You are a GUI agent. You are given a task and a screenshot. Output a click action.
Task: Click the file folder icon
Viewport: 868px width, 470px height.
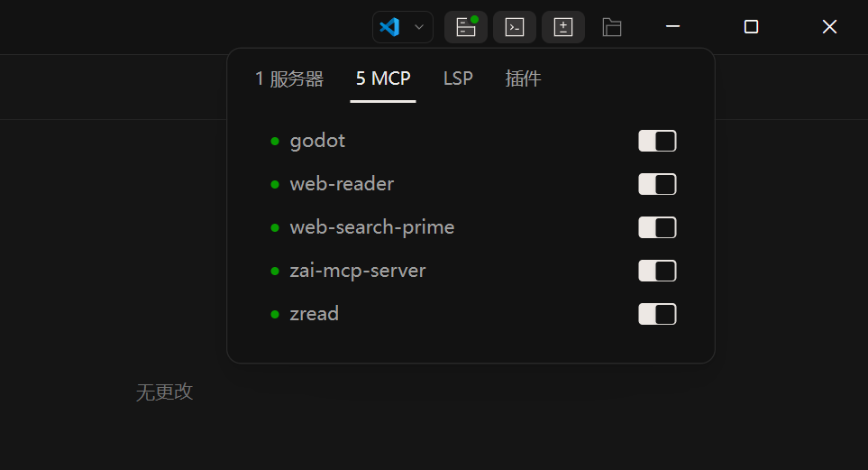pyautogui.click(x=612, y=27)
